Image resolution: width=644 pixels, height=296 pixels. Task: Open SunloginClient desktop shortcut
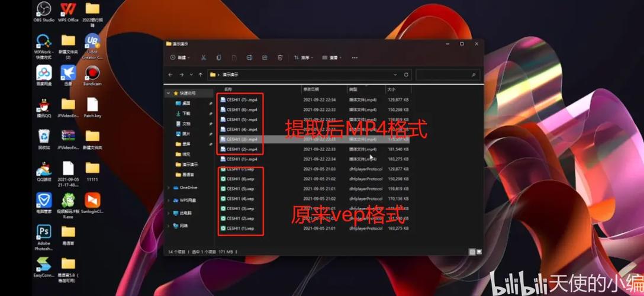[x=92, y=203]
